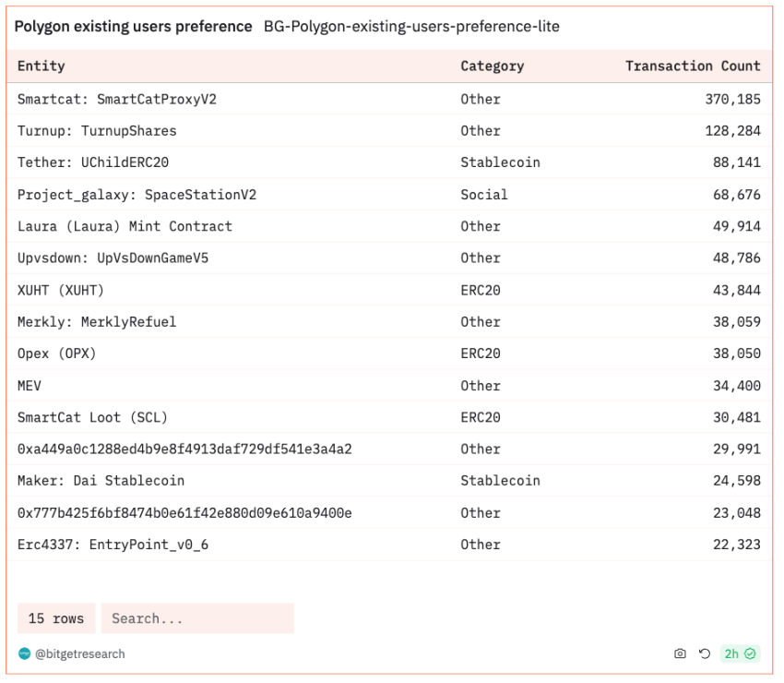This screenshot has height=683, width=784.
Task: Open the Polygon existing users preference title
Action: click(133, 27)
